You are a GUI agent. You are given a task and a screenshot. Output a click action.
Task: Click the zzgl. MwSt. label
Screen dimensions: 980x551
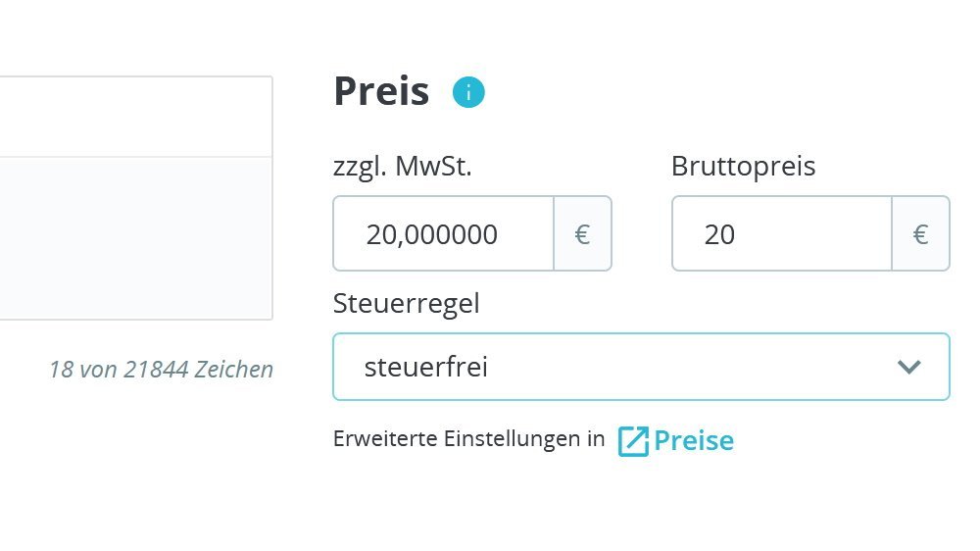(403, 167)
